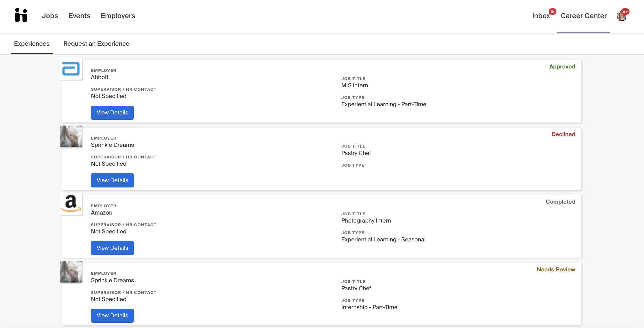
Task: Switch to the Experiences tab
Action: coord(32,44)
